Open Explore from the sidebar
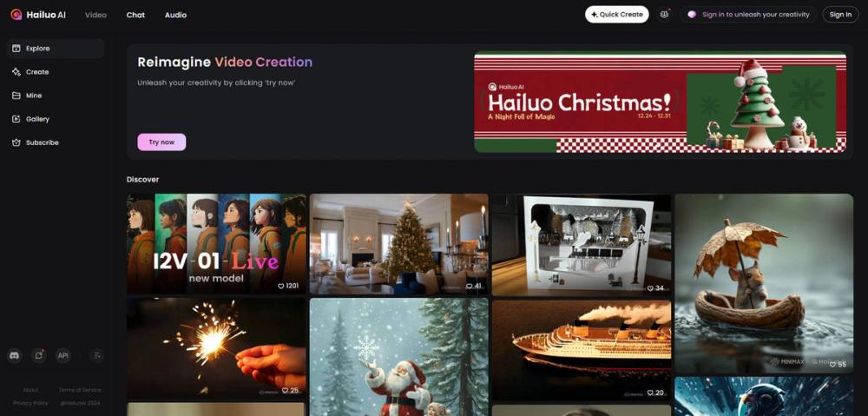The height and width of the screenshot is (416, 868). click(56, 48)
